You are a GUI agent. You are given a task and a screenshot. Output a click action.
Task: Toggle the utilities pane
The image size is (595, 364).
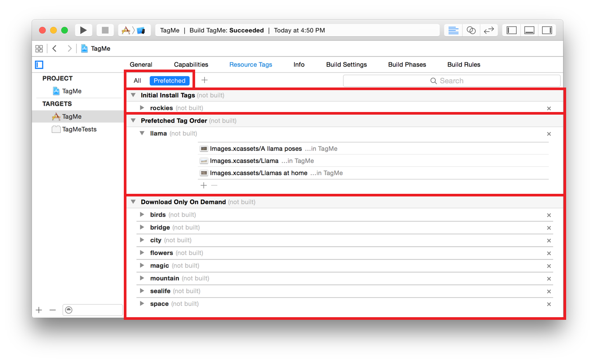[x=547, y=30]
